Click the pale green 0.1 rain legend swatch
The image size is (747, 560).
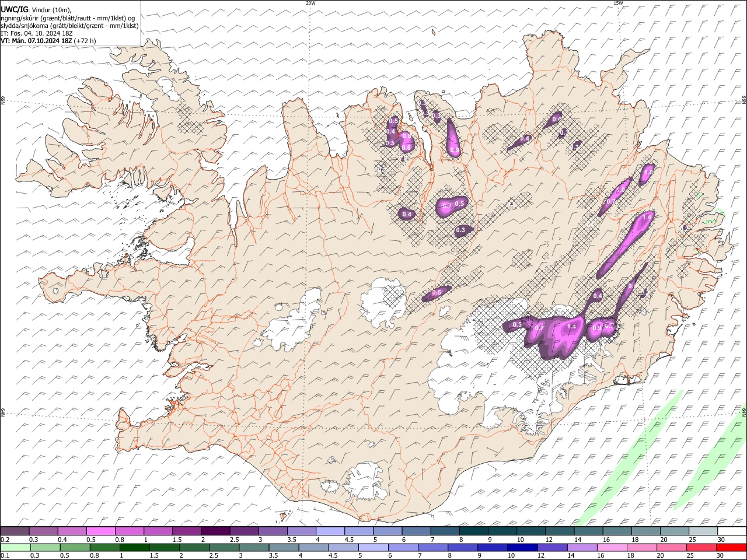click(x=15, y=547)
